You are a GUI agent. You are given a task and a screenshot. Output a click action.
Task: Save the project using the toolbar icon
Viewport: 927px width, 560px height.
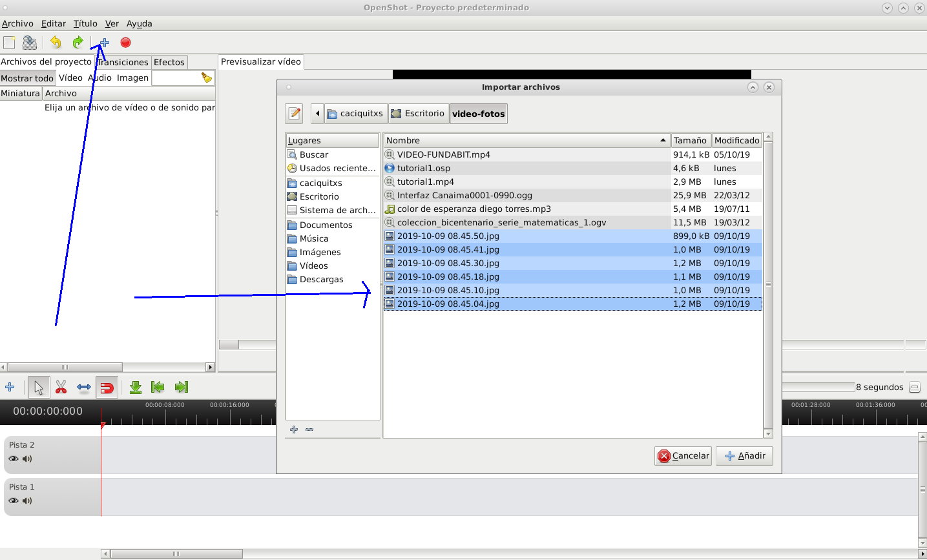coord(30,43)
